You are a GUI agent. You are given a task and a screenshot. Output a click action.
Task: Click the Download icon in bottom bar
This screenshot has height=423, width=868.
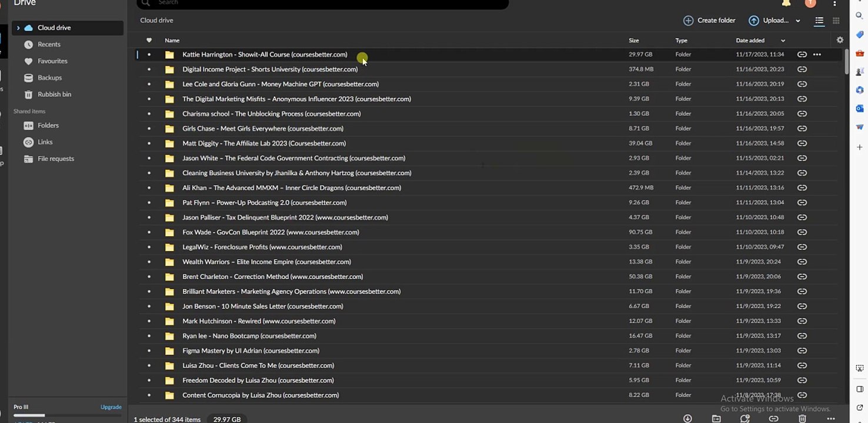tap(687, 418)
